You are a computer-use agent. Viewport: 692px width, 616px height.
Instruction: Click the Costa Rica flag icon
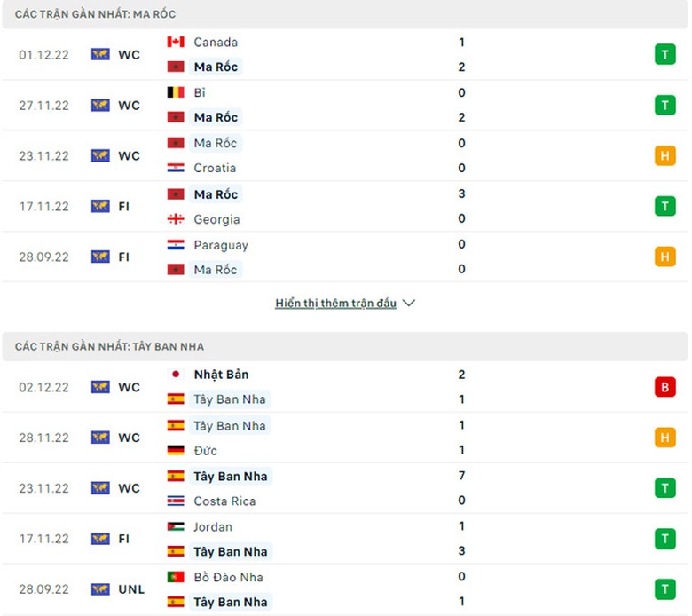click(176, 501)
